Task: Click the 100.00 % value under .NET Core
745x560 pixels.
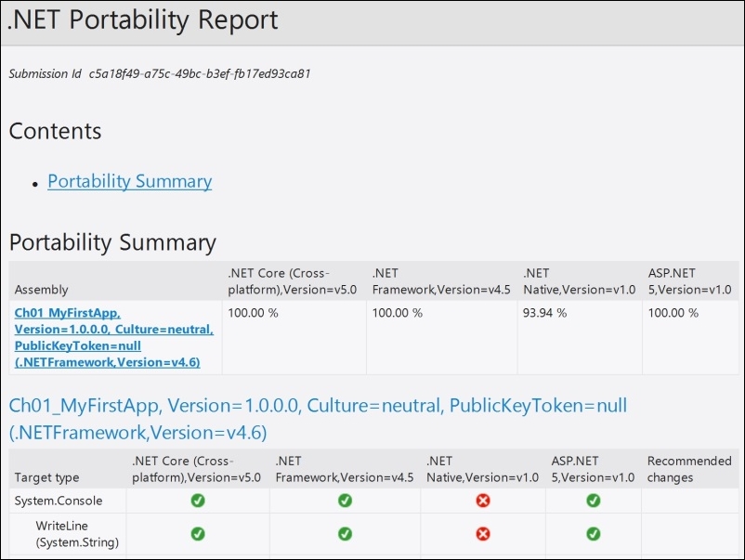Action: click(x=253, y=313)
